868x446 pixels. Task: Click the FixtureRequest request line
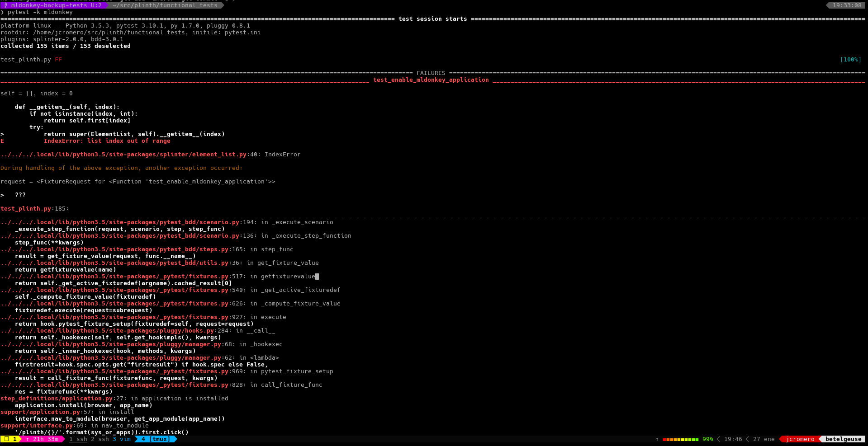138,182
